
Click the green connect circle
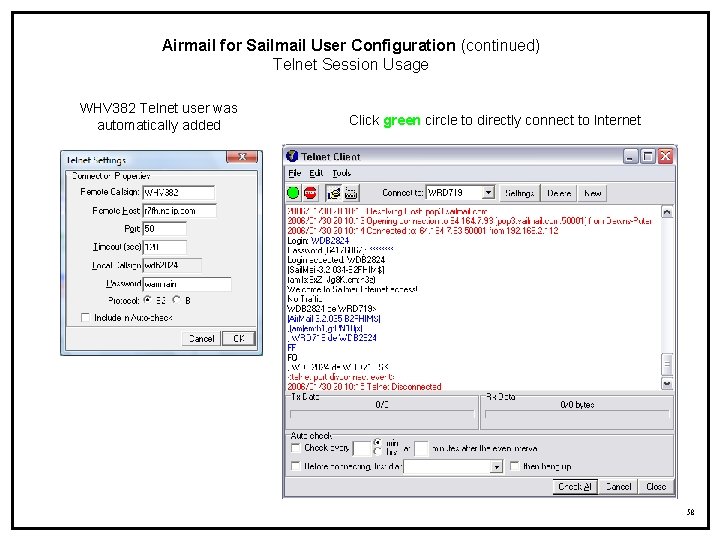[293, 193]
